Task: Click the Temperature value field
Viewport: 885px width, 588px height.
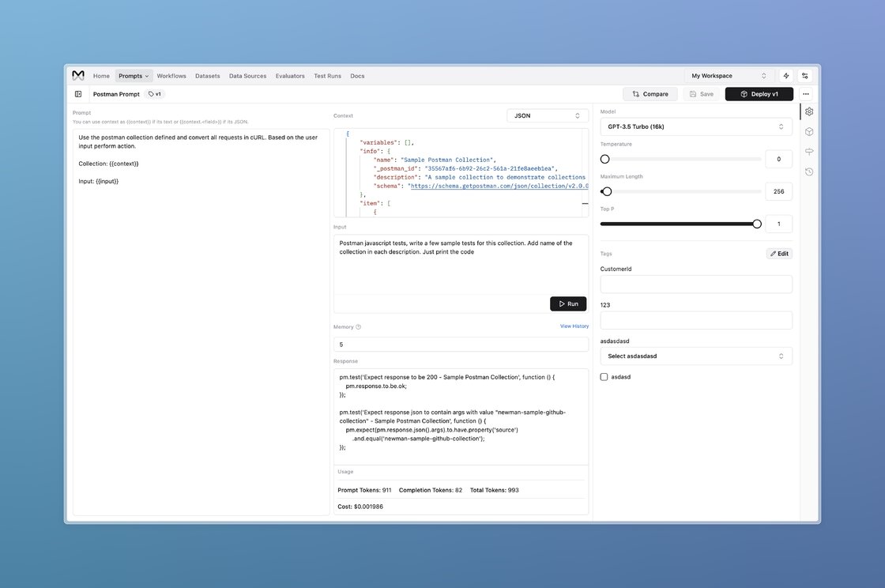Action: (x=779, y=159)
